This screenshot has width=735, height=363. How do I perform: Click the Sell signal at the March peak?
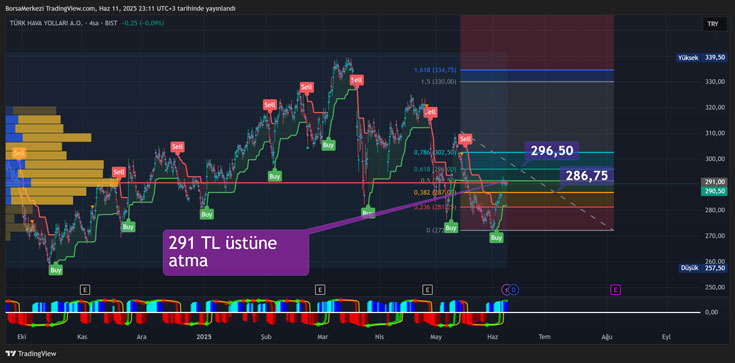coord(357,80)
